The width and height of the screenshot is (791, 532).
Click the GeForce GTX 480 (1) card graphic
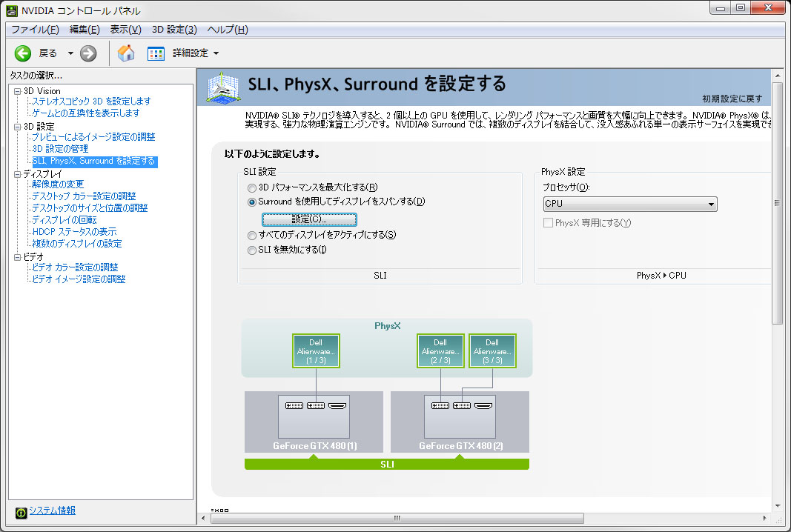[x=314, y=422]
